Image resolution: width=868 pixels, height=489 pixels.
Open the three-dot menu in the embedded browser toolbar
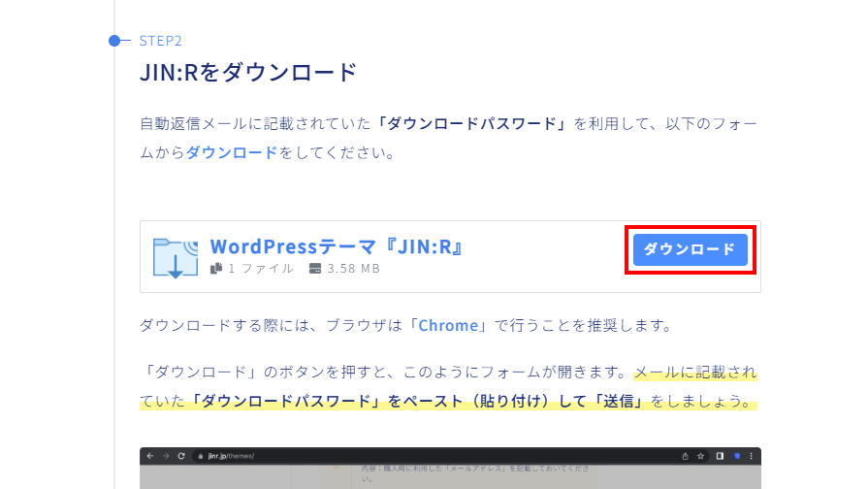point(752,456)
